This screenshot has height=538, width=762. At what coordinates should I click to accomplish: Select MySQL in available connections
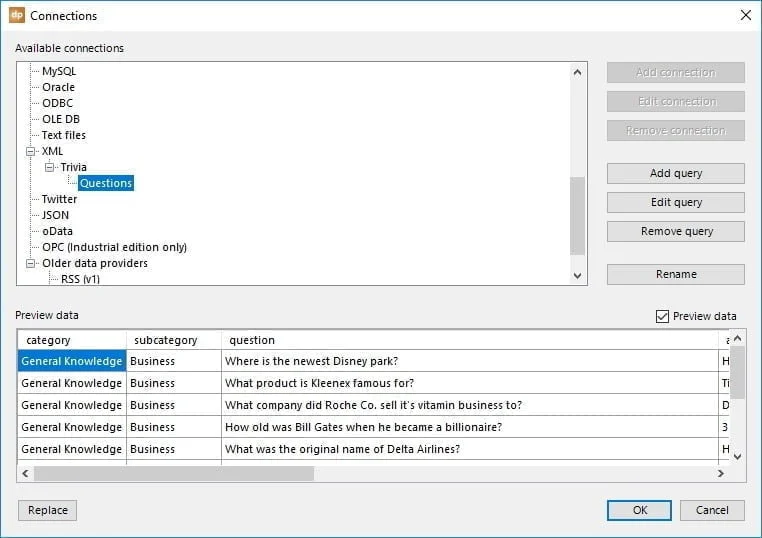tap(58, 71)
